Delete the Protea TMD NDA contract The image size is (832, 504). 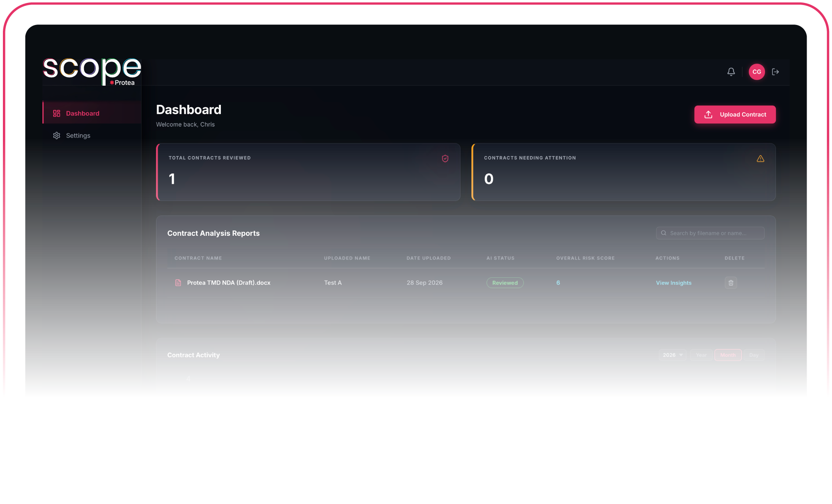731,283
